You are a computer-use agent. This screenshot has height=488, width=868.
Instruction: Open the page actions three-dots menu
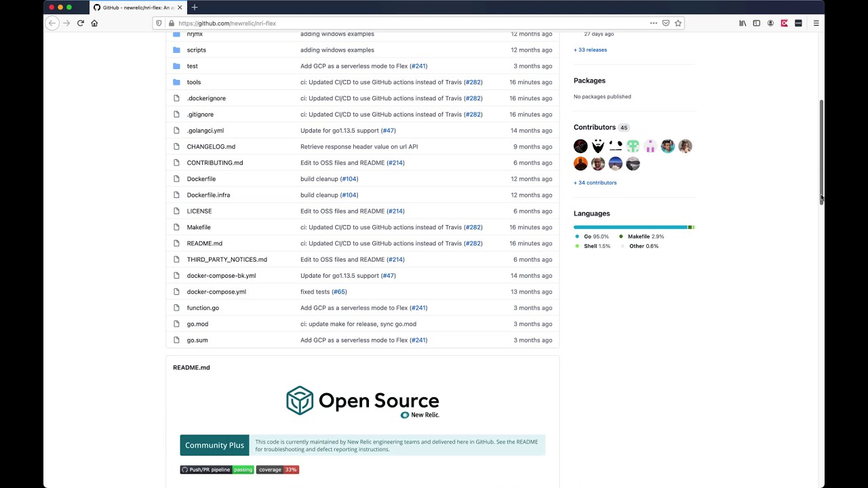click(x=654, y=23)
